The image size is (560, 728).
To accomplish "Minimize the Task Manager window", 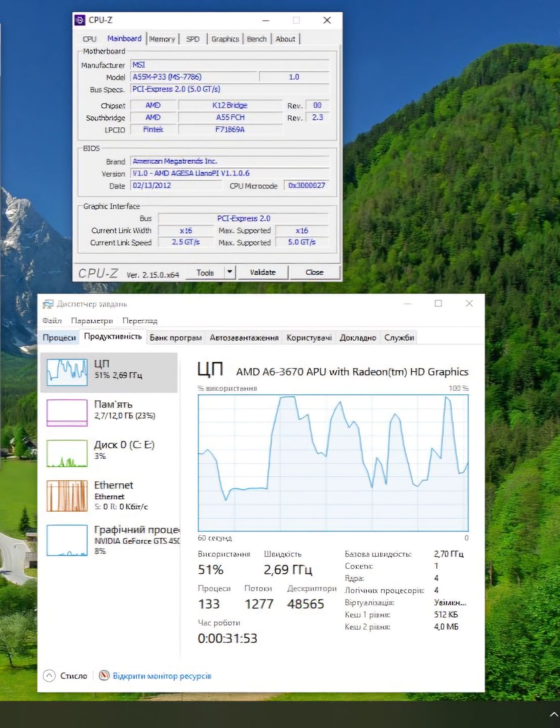I will [x=408, y=303].
